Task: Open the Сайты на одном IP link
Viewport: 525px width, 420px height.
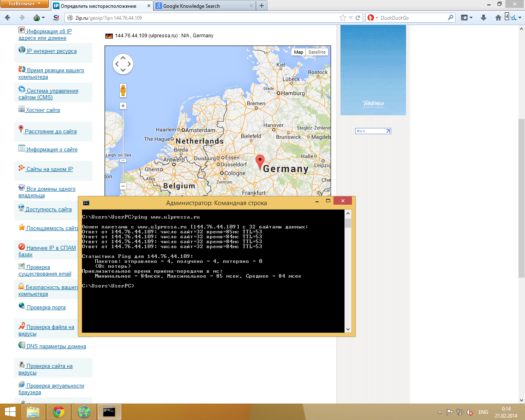Action: 50,169
